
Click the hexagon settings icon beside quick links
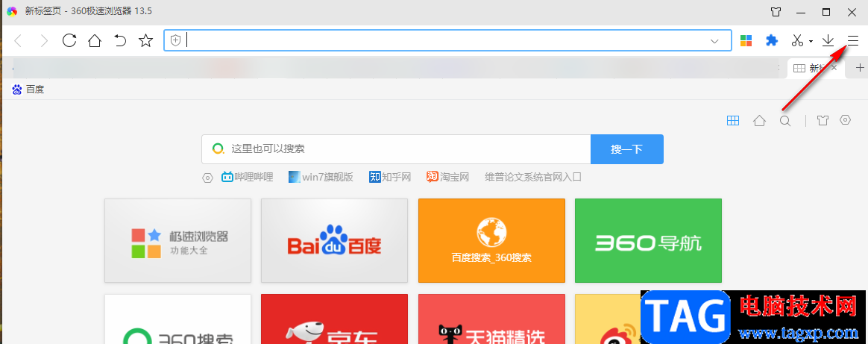point(207,178)
